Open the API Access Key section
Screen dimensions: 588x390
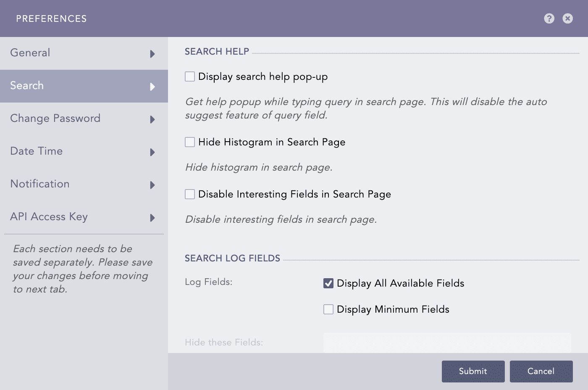coord(49,218)
